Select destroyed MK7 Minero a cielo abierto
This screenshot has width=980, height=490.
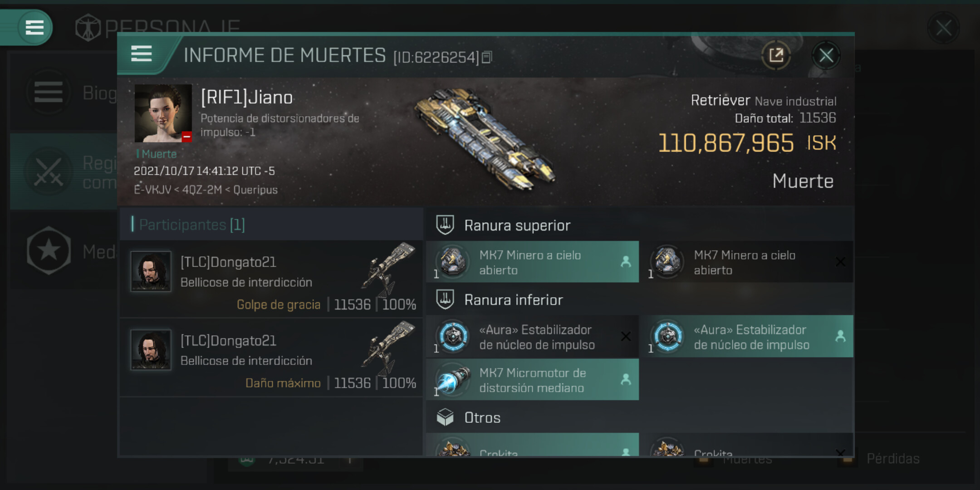[747, 262]
